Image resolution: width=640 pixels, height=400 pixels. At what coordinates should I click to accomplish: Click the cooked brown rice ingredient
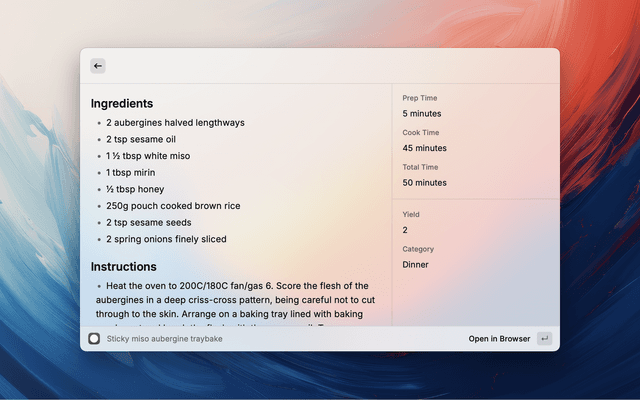coord(173,206)
